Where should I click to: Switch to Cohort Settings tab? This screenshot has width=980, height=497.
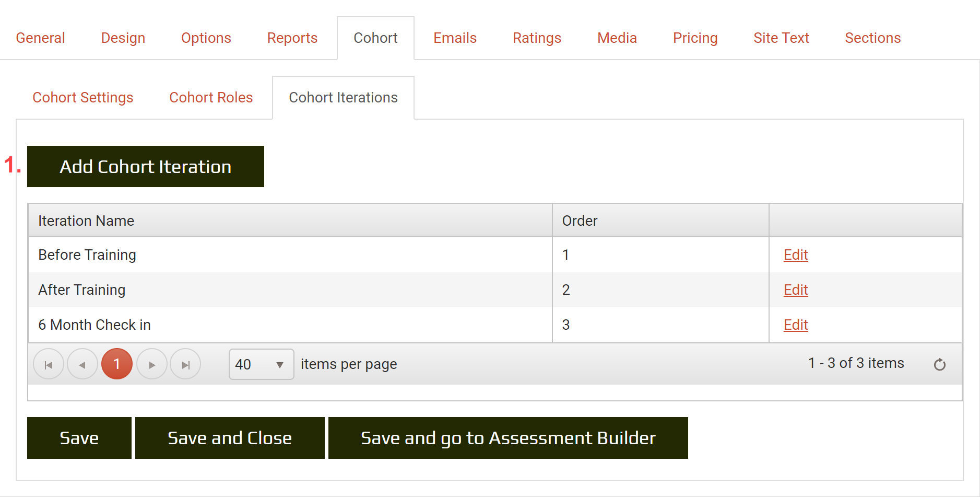[83, 98]
